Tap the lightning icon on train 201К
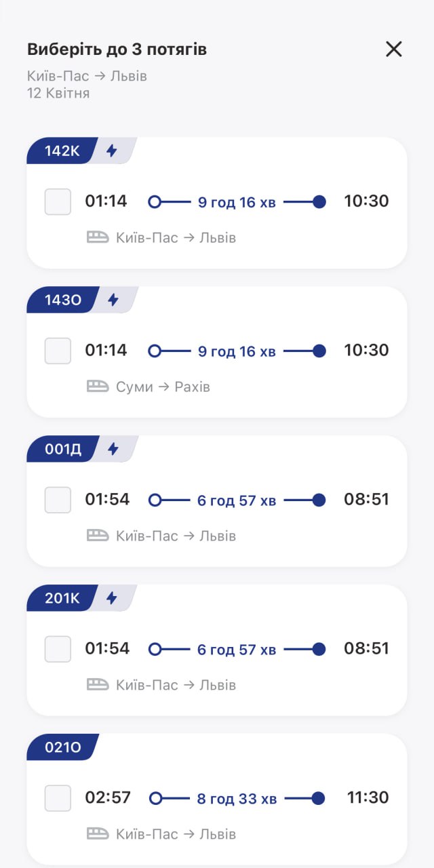Viewport: 434px width, 868px height. [x=112, y=598]
